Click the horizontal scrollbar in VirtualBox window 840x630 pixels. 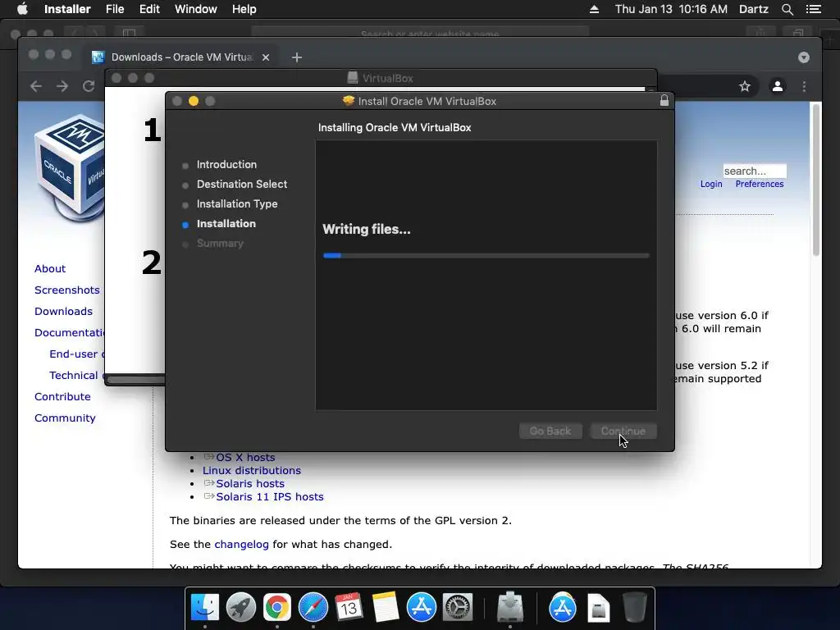tap(136, 380)
